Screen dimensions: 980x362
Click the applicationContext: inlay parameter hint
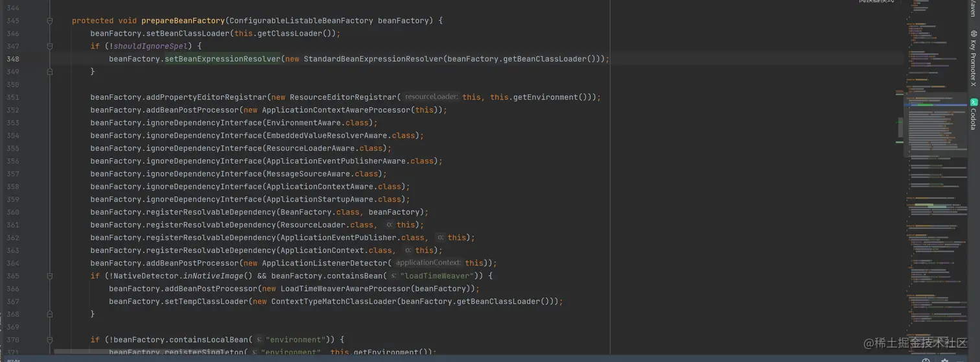tap(428, 263)
